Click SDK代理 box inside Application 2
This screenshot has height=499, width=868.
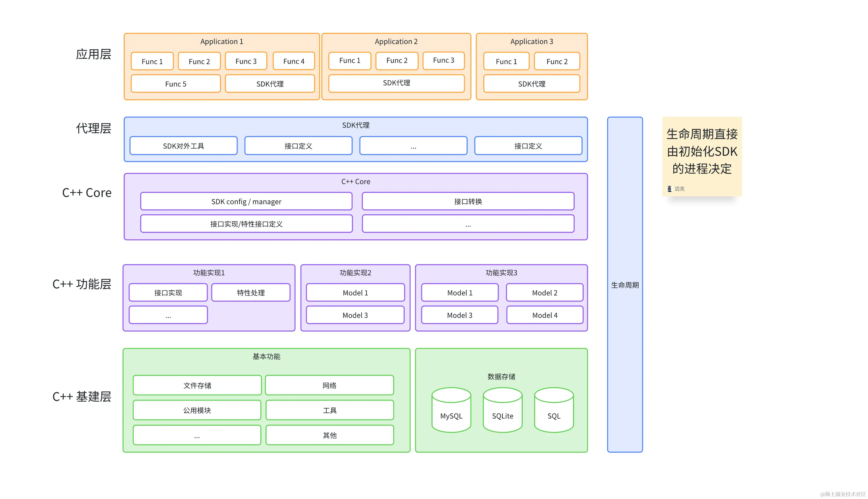(x=397, y=83)
